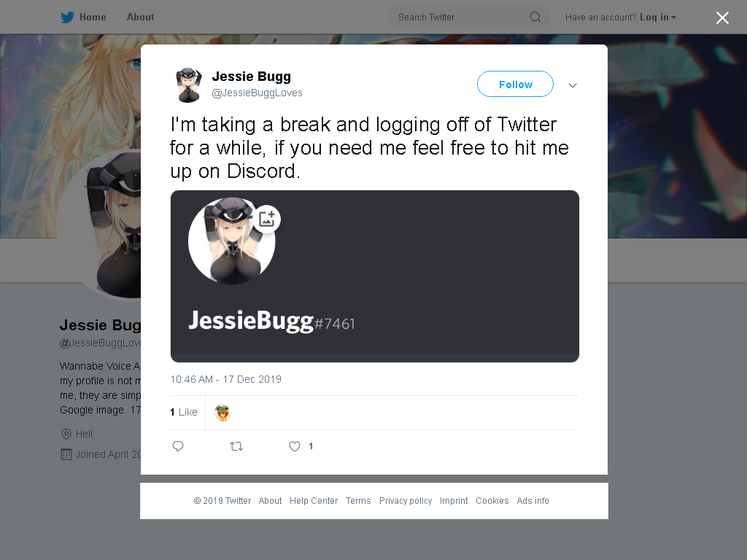Open the Log in dropdown
Image resolution: width=747 pixels, height=560 pixels.
658,17
